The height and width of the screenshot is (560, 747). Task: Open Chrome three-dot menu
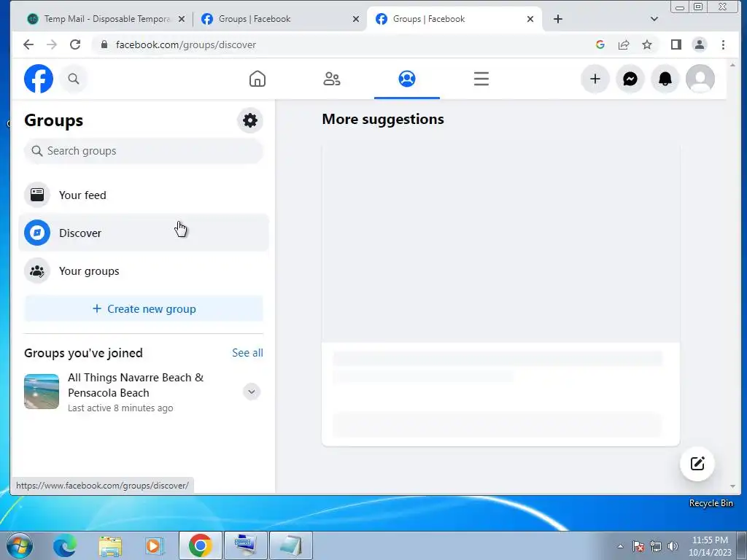pyautogui.click(x=723, y=44)
